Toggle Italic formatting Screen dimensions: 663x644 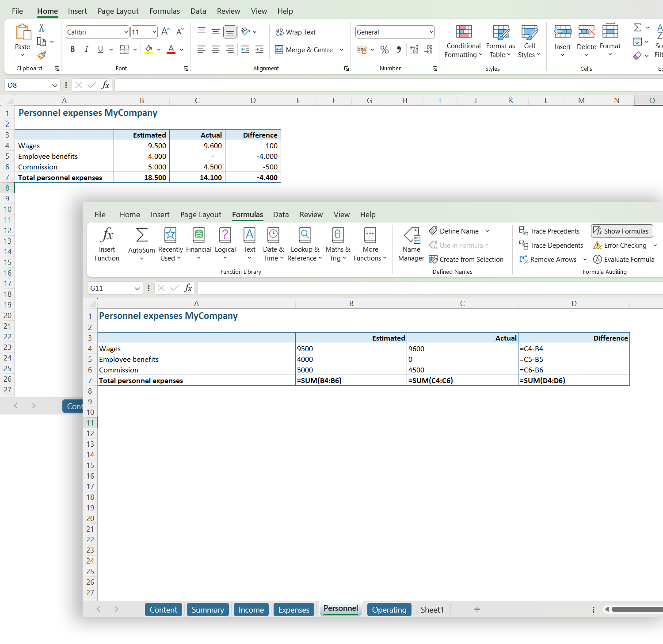[x=87, y=49]
